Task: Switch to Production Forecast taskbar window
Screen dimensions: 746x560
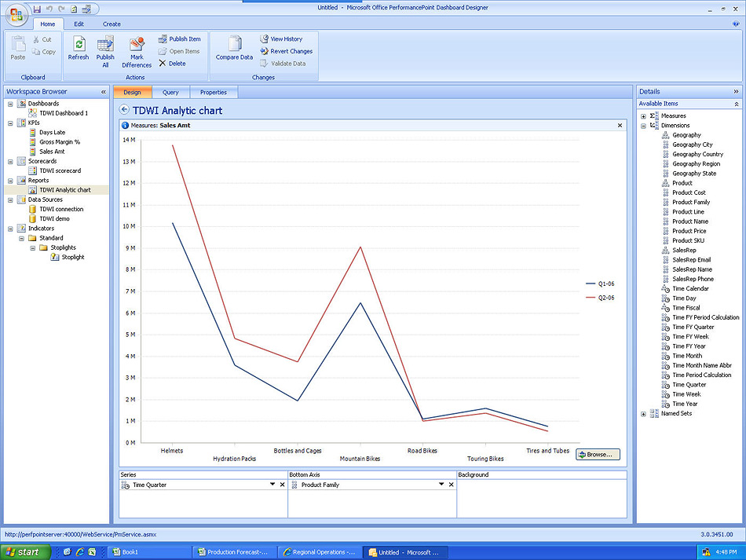Action: pyautogui.click(x=234, y=552)
